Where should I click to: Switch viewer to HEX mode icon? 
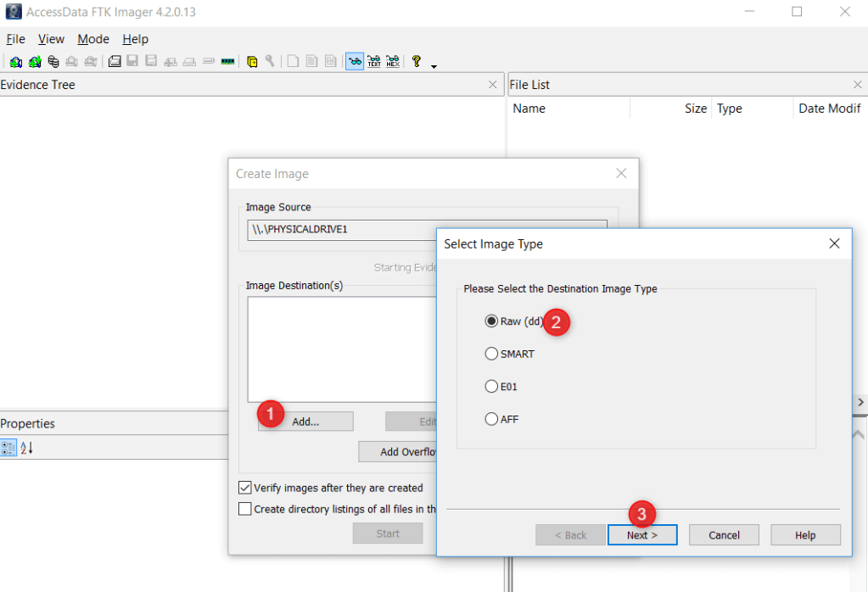click(393, 62)
